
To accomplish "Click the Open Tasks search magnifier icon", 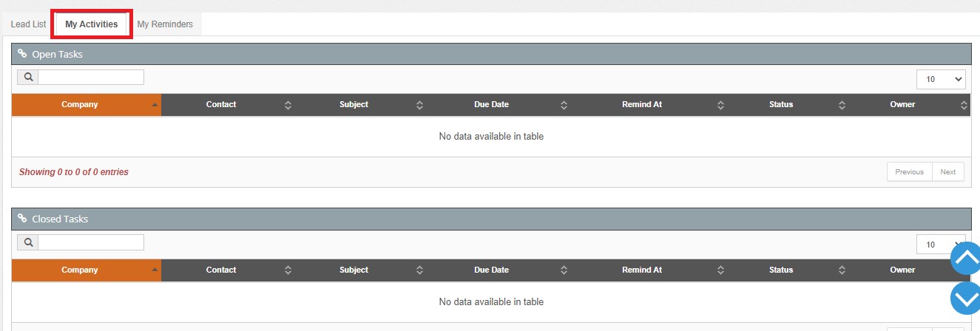I will pyautogui.click(x=27, y=77).
